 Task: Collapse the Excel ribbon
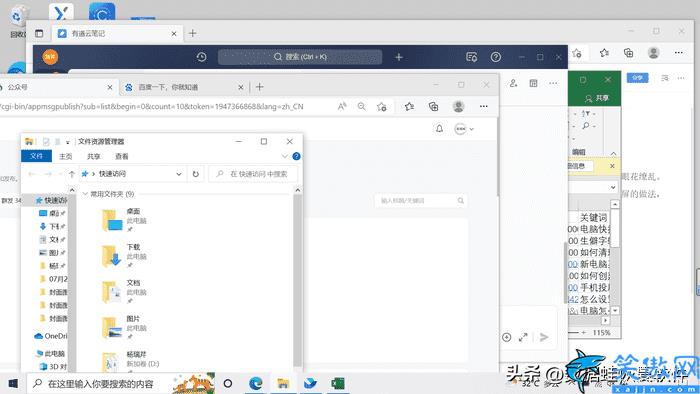[613, 153]
